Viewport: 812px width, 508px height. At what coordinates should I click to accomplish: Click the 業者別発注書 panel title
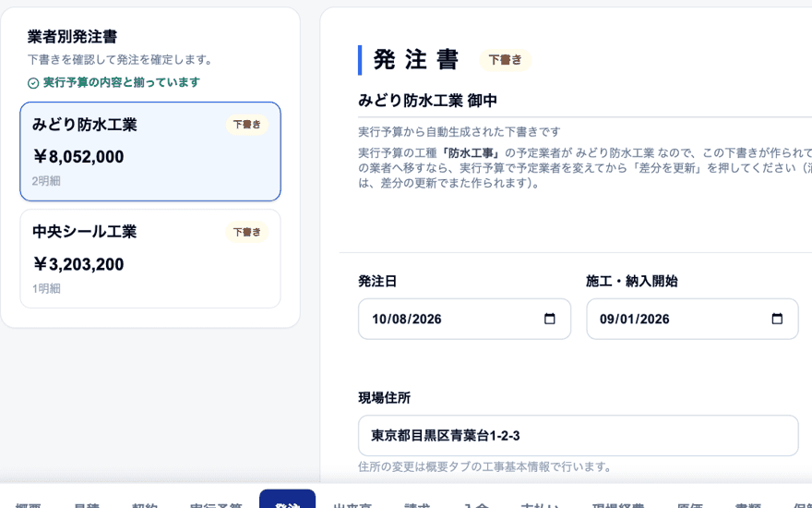tap(72, 36)
